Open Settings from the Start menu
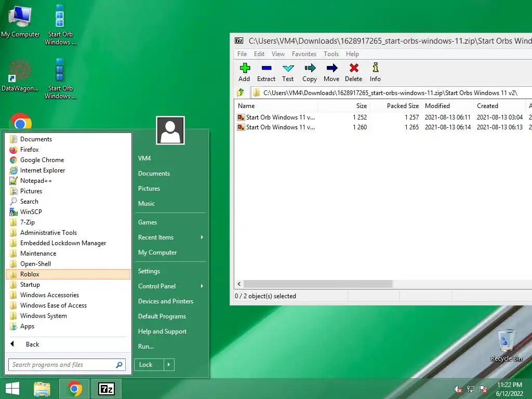532x399 pixels. 170,271
